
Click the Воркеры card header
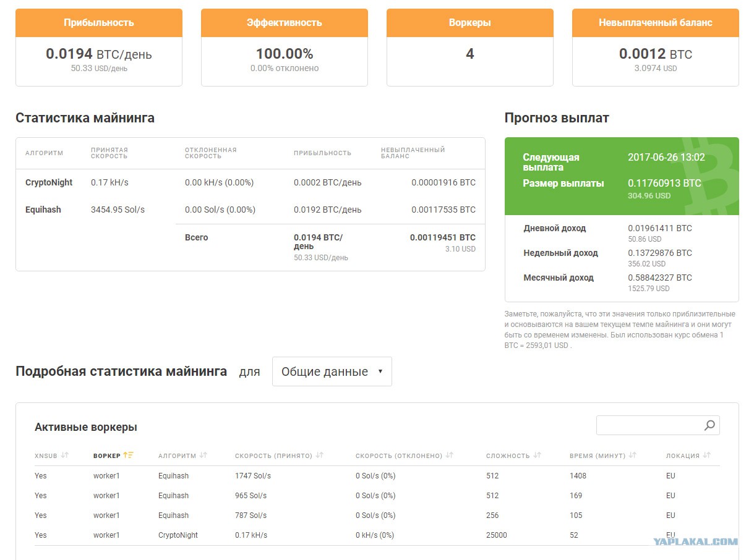click(x=470, y=23)
